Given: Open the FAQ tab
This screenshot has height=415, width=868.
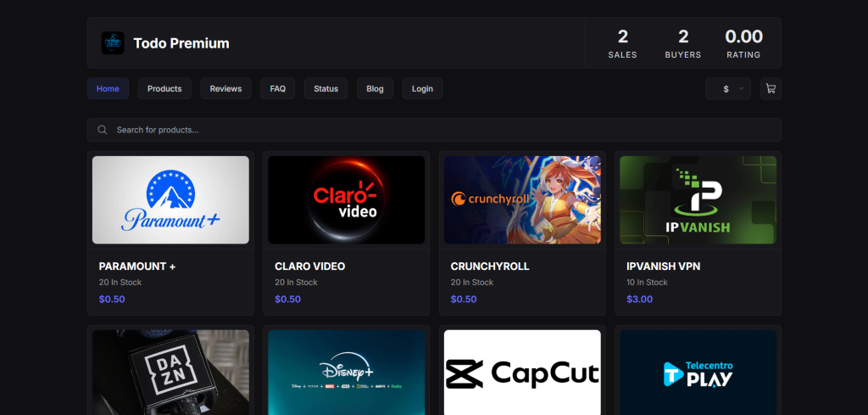Looking at the screenshot, I should point(278,88).
